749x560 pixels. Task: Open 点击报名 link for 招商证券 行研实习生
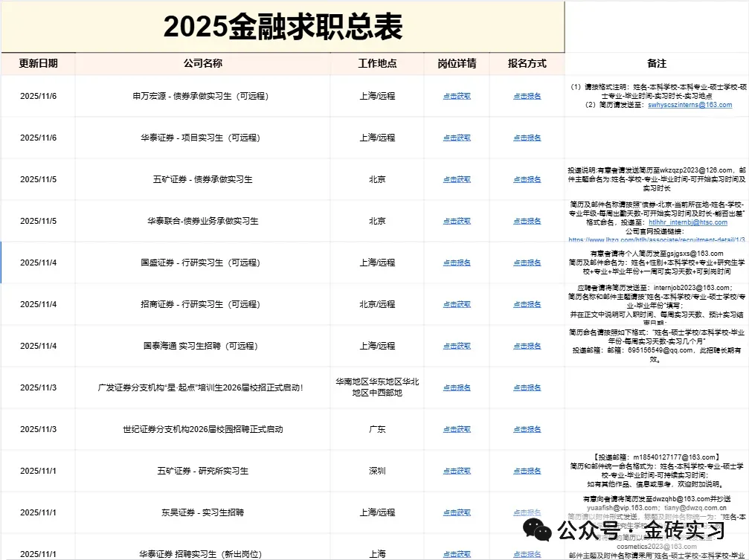[527, 304]
